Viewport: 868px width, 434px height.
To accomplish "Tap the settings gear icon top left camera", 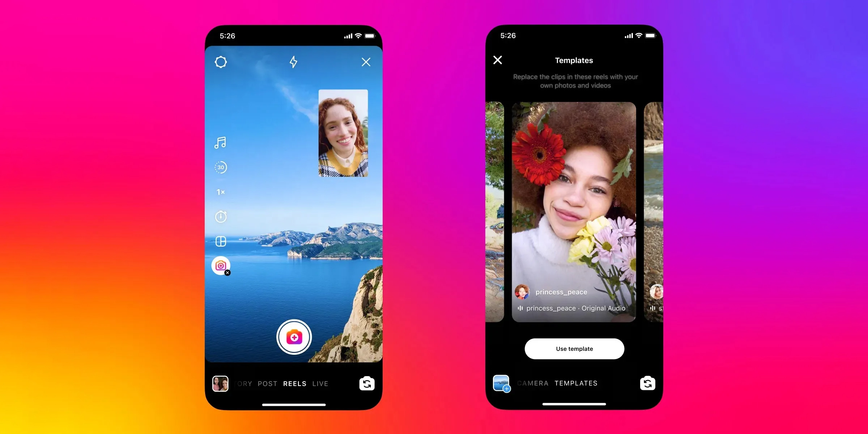I will (220, 62).
